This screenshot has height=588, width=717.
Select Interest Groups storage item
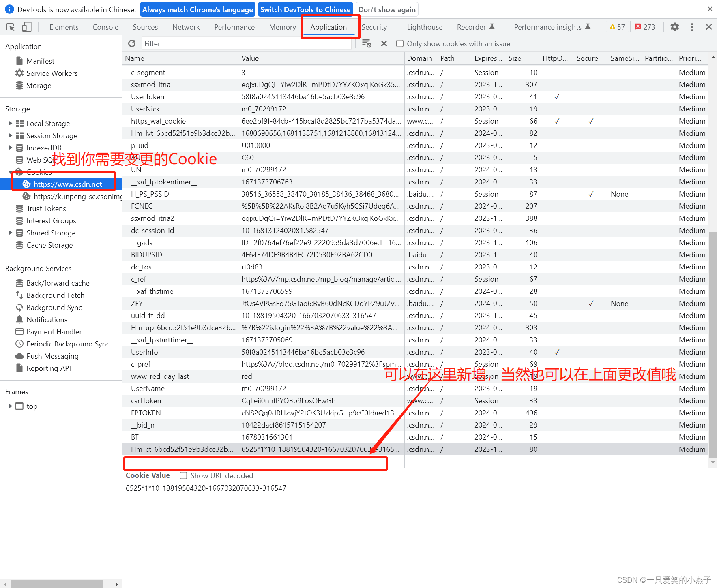point(51,221)
